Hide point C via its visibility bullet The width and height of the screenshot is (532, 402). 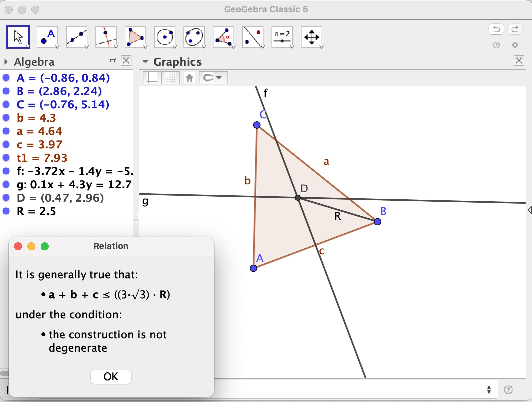click(6, 104)
